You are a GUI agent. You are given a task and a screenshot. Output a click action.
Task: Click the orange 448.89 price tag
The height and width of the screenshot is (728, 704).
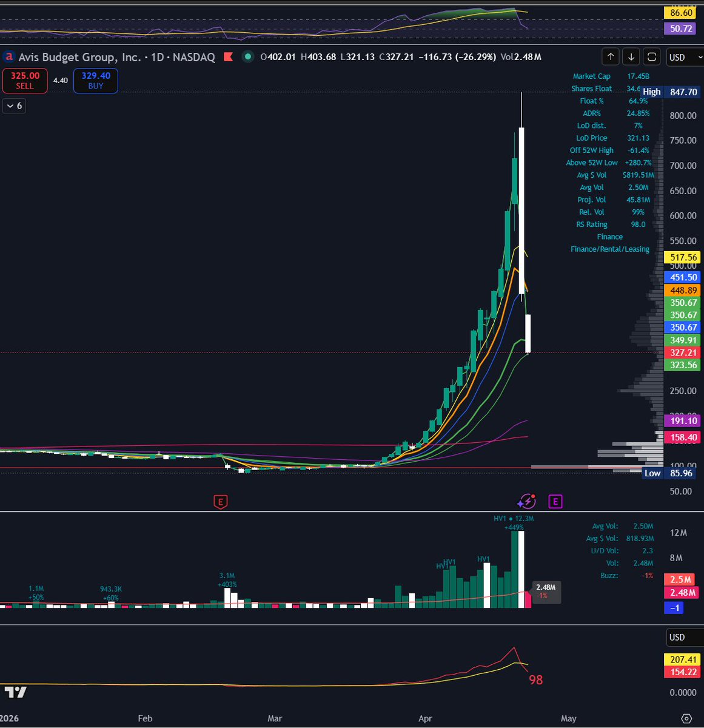tap(683, 291)
